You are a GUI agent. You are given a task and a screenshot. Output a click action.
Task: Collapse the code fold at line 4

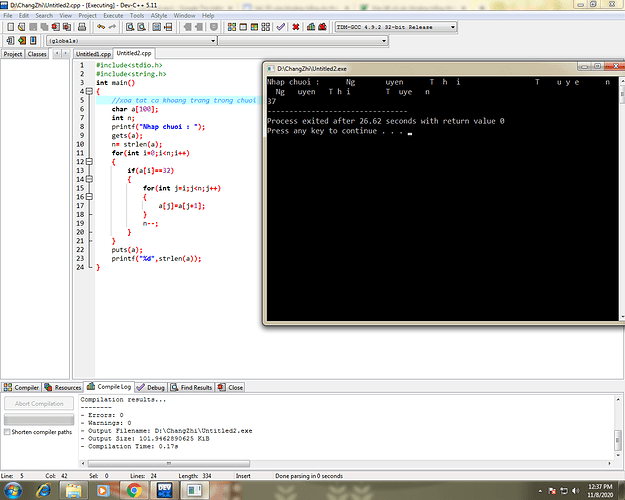click(89, 91)
